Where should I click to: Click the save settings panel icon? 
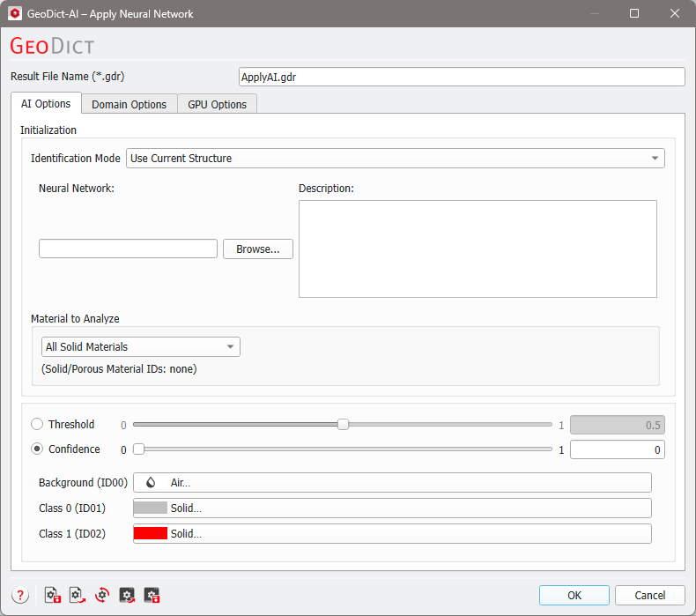click(152, 595)
